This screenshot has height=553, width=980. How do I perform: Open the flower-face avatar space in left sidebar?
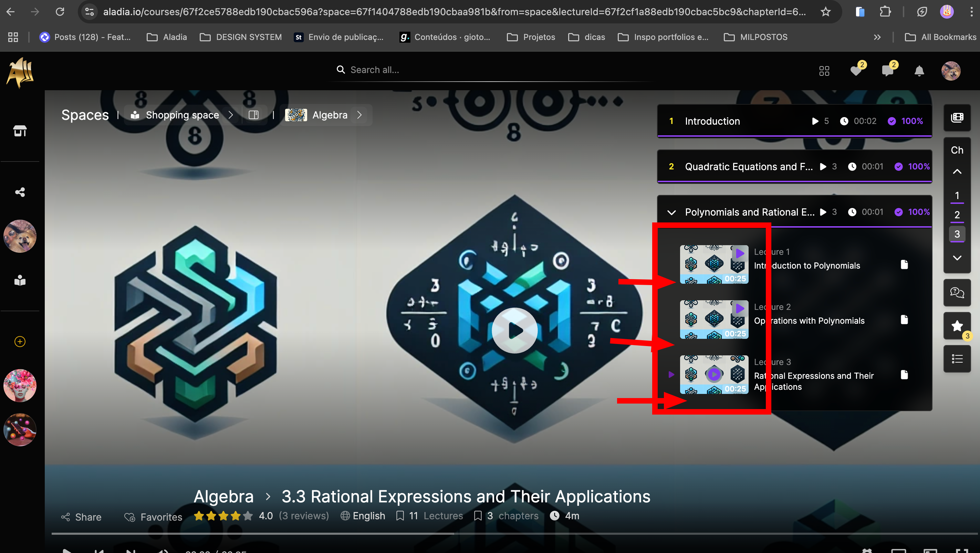[20, 386]
